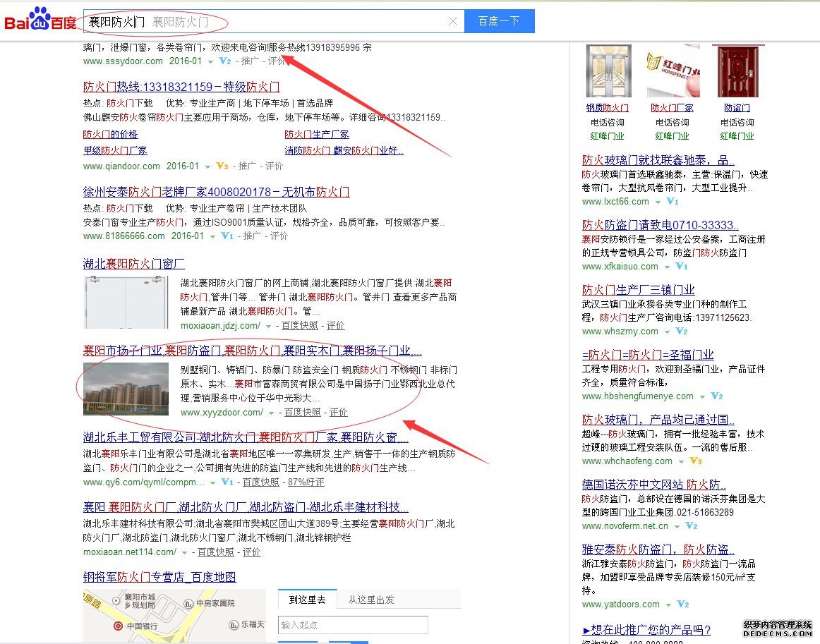This screenshot has height=644, width=820.
Task: Click the V1 badge beside www.qy6.com
Action: tap(227, 482)
